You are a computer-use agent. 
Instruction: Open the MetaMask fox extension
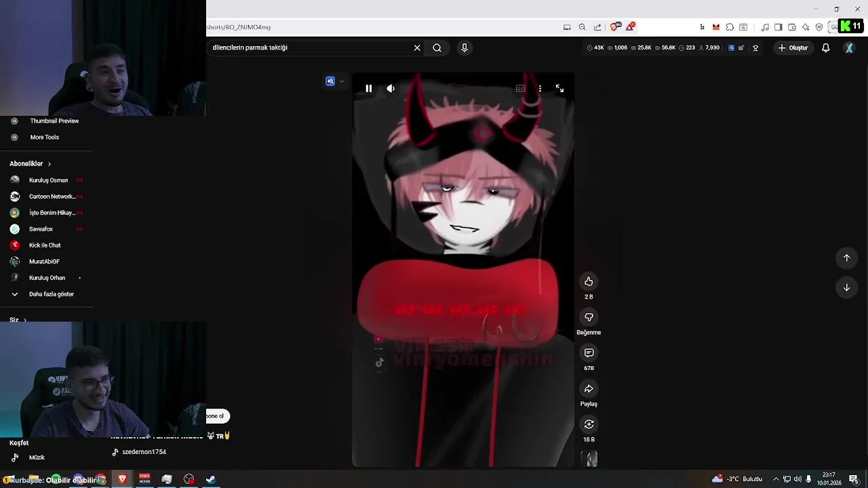(716, 27)
